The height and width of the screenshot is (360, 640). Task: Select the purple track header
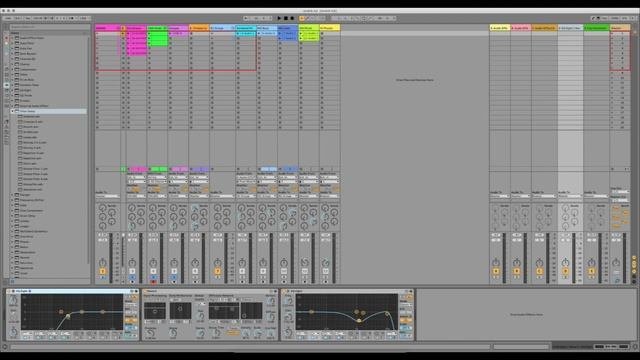click(178, 28)
